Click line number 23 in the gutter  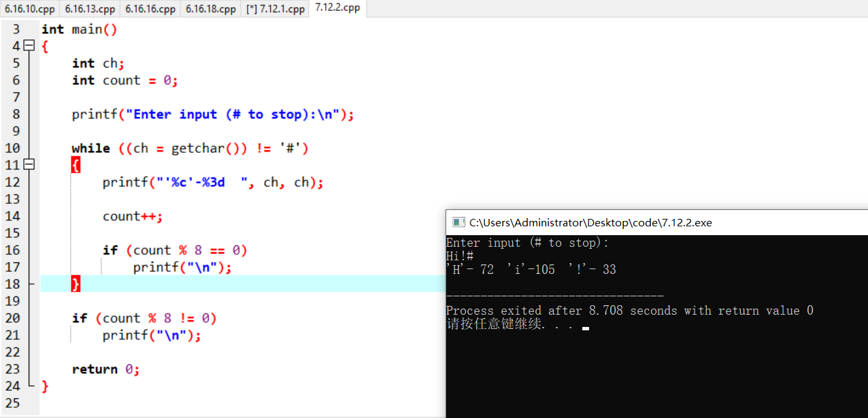coord(12,369)
